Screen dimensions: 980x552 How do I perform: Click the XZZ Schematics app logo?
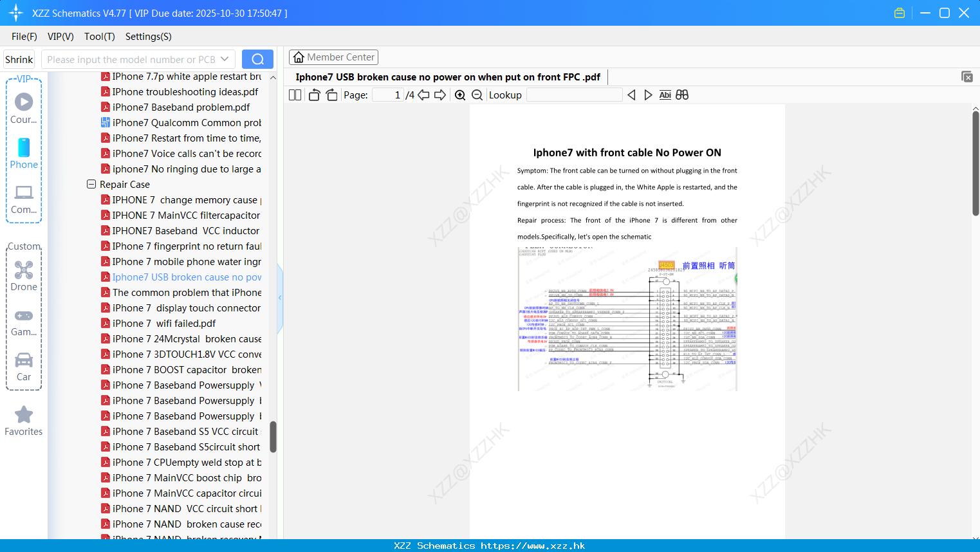point(15,13)
